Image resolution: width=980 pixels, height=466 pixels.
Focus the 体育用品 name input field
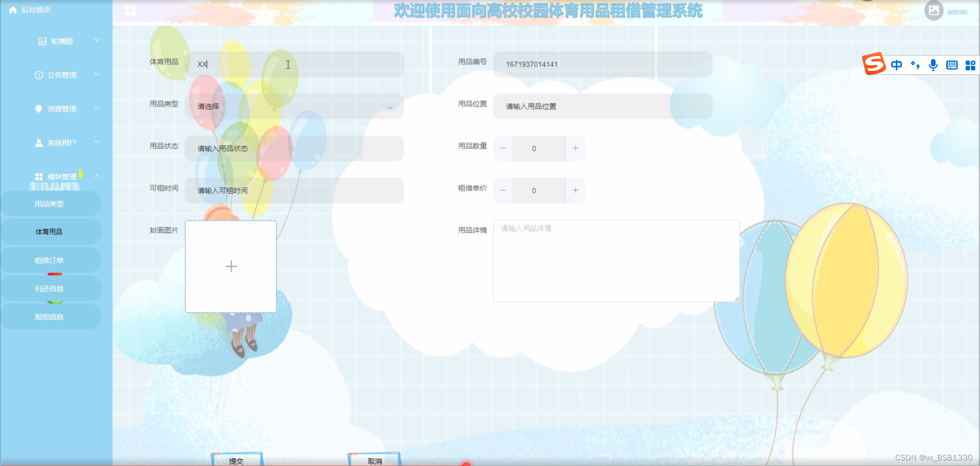pyautogui.click(x=295, y=64)
